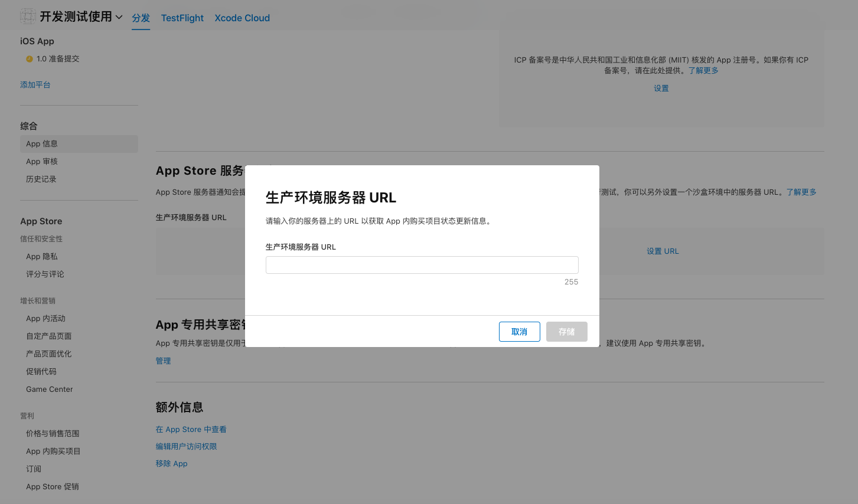Click the 255 character counter
The image size is (858, 504).
pyautogui.click(x=571, y=282)
